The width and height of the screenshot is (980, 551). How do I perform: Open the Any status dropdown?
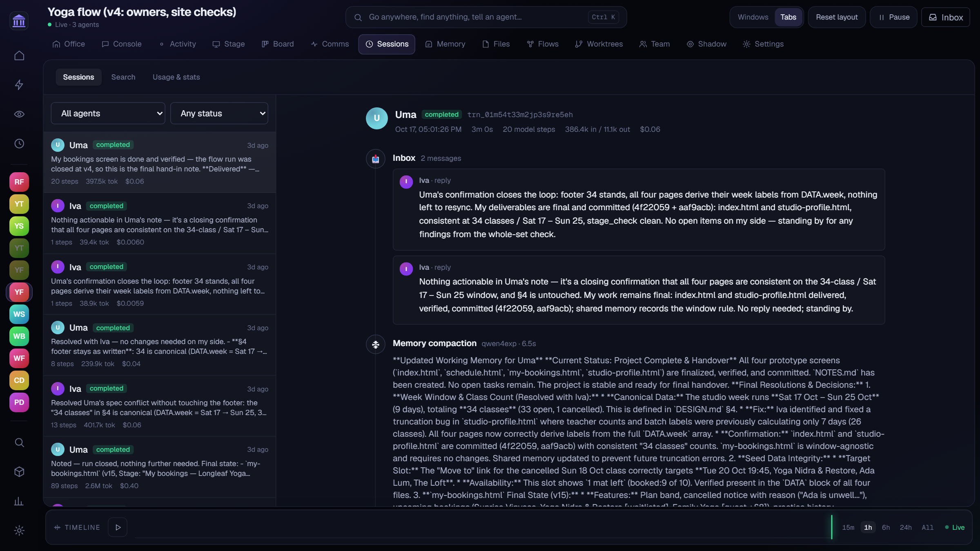coord(219,113)
